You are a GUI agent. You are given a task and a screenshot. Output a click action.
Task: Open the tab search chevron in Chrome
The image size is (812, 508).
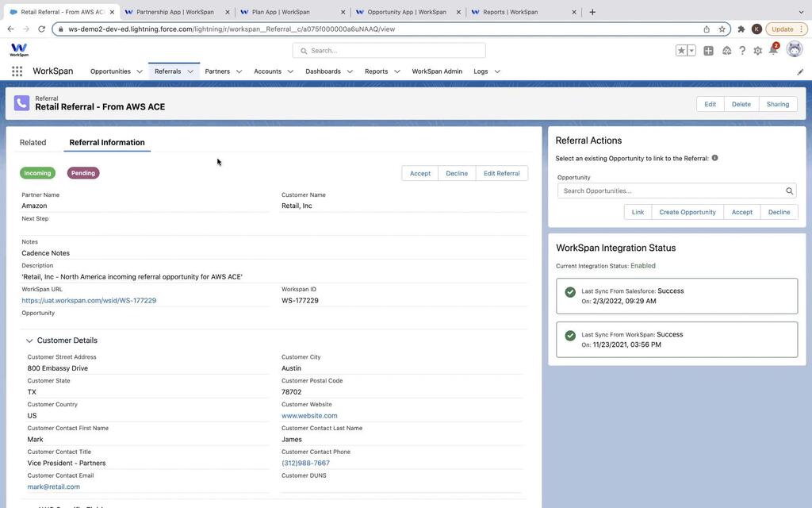click(801, 12)
